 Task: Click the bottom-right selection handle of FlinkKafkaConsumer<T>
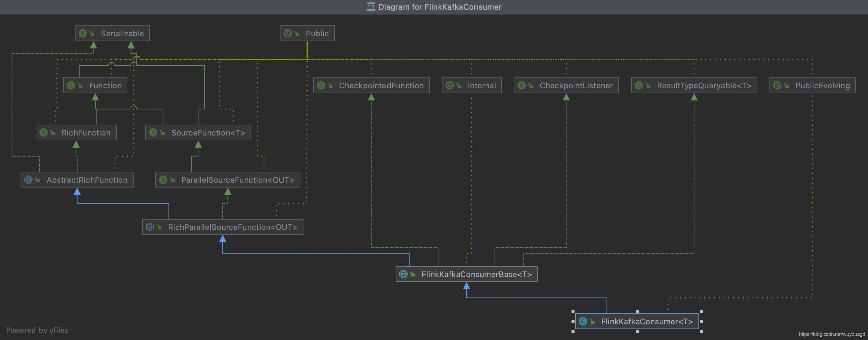point(701,332)
